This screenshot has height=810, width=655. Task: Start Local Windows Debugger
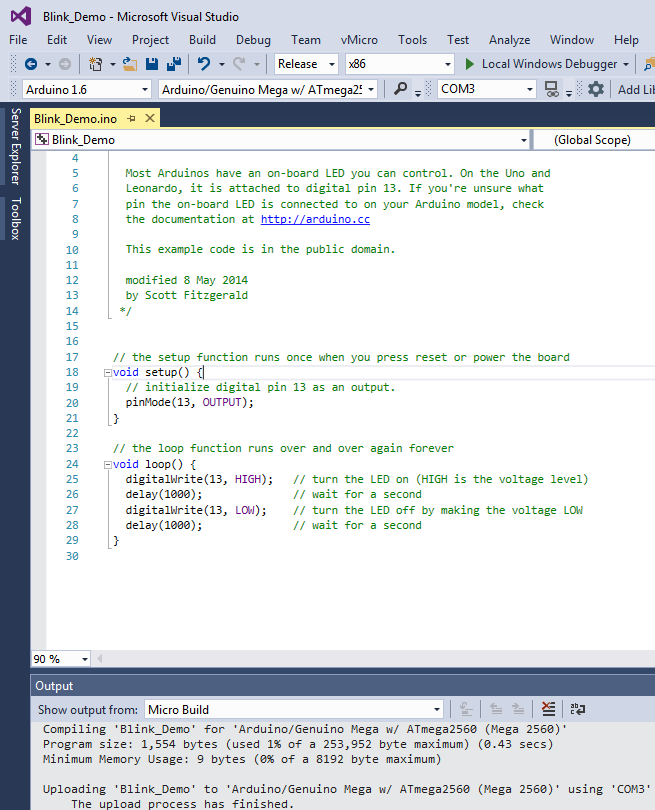click(540, 64)
